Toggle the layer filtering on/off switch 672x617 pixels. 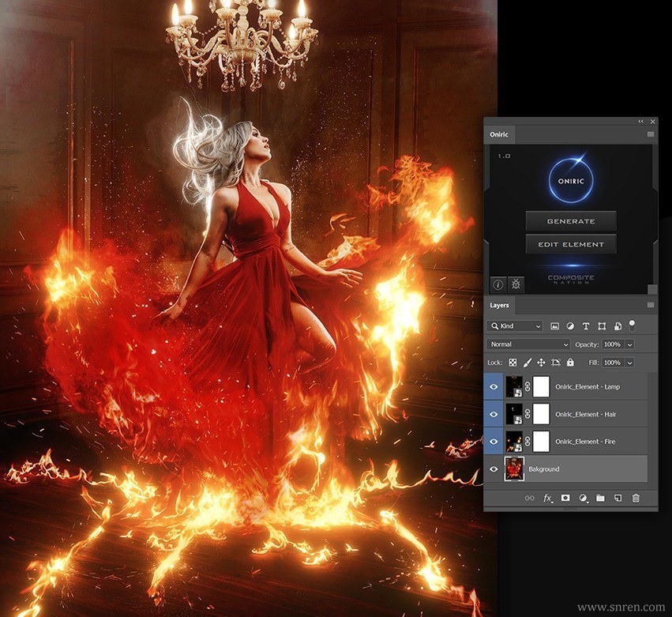click(632, 325)
